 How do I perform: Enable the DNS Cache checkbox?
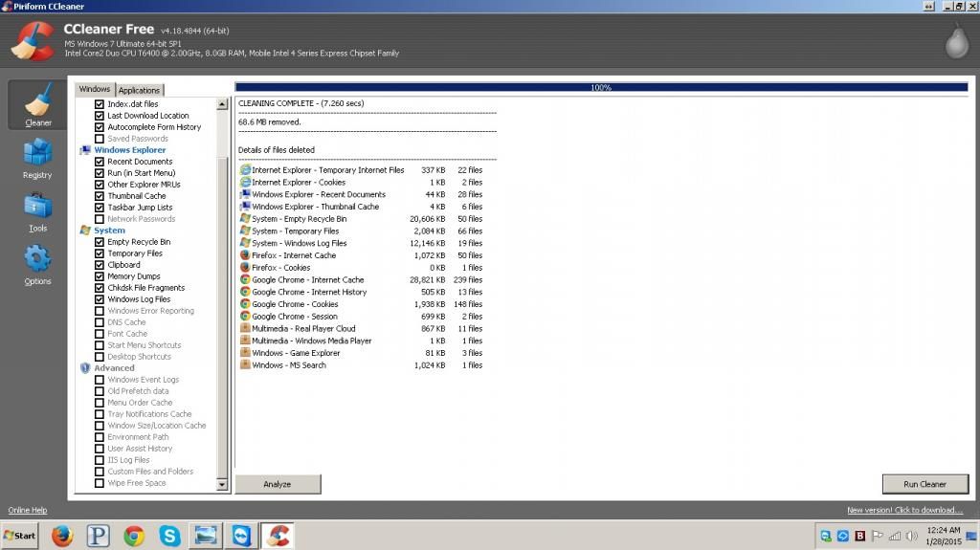100,322
